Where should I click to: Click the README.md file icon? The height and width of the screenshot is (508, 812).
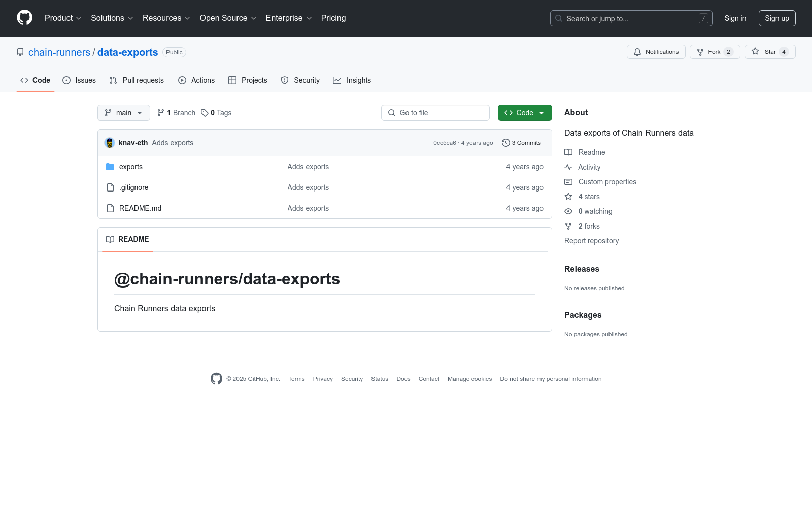click(110, 208)
